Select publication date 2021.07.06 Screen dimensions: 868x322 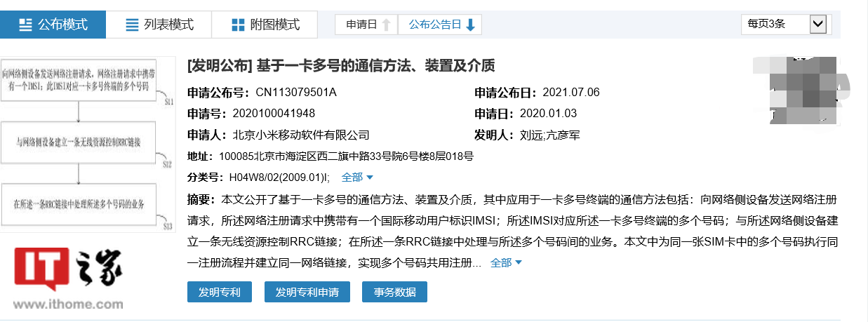571,93
